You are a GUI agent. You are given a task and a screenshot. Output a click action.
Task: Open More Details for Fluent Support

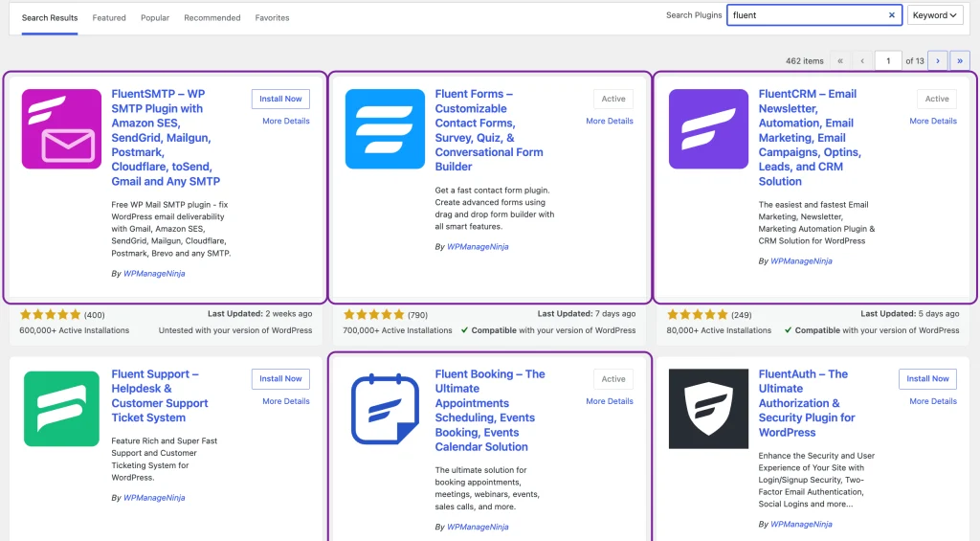tap(285, 401)
